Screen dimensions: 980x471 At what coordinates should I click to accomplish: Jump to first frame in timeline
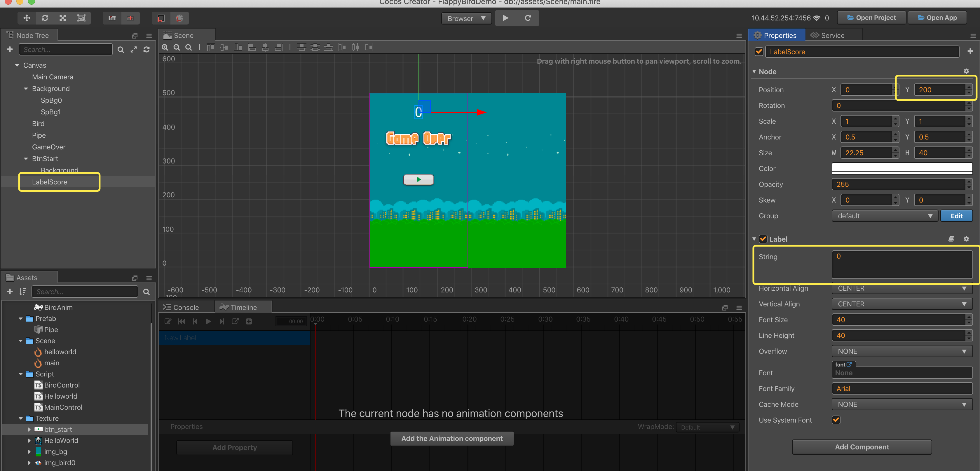(x=182, y=322)
